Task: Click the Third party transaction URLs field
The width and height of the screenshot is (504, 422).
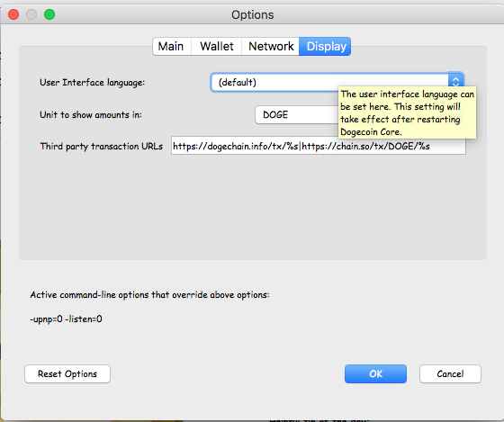Action: [x=319, y=146]
